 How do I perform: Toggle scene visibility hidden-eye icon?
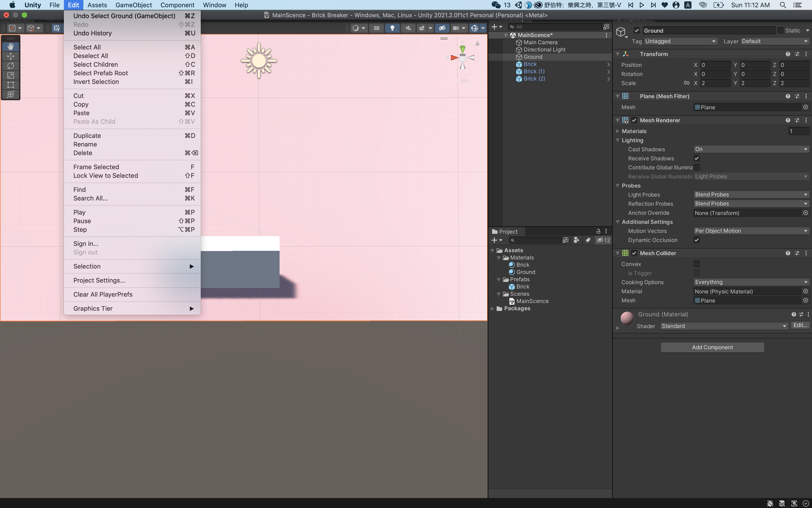pos(442,28)
